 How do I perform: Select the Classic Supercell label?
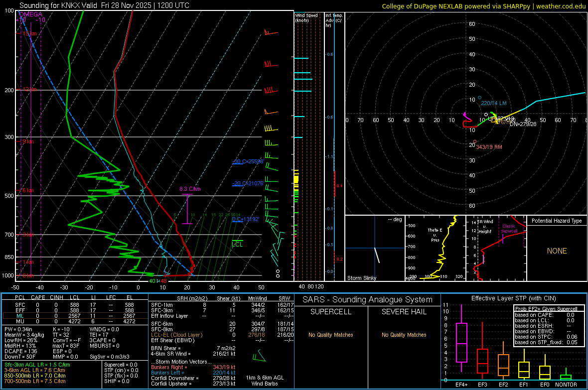(509, 229)
